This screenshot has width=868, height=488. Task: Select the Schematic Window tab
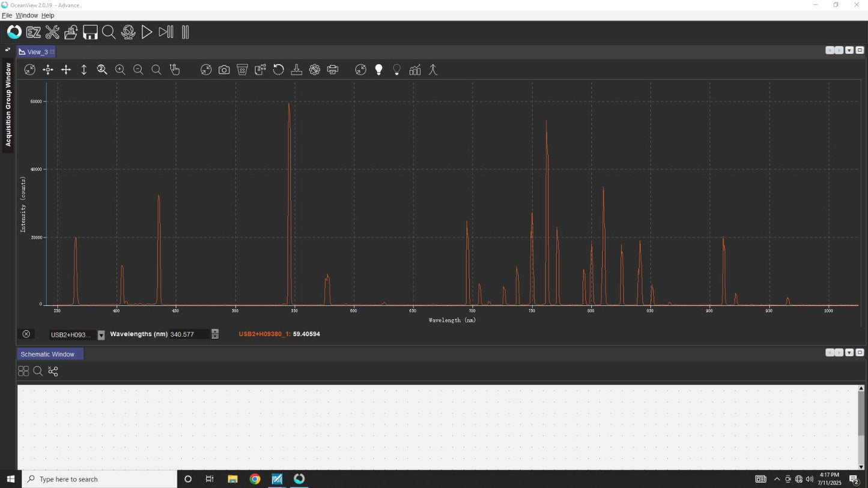click(48, 354)
